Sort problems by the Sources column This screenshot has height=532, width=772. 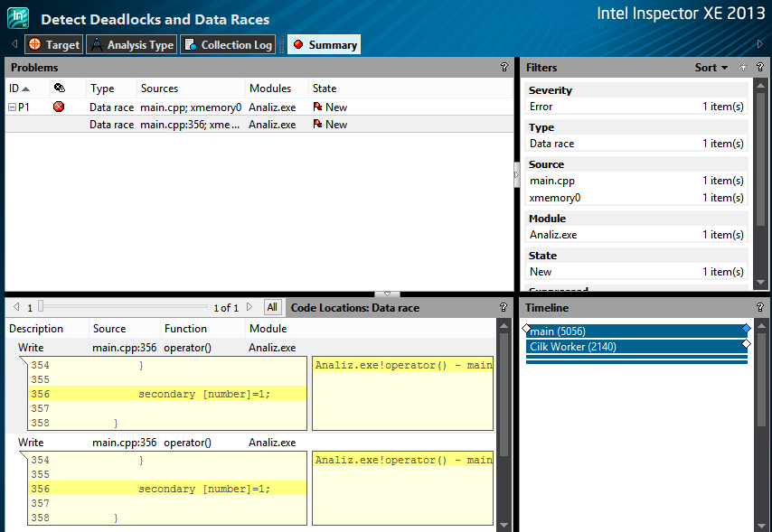click(191, 89)
